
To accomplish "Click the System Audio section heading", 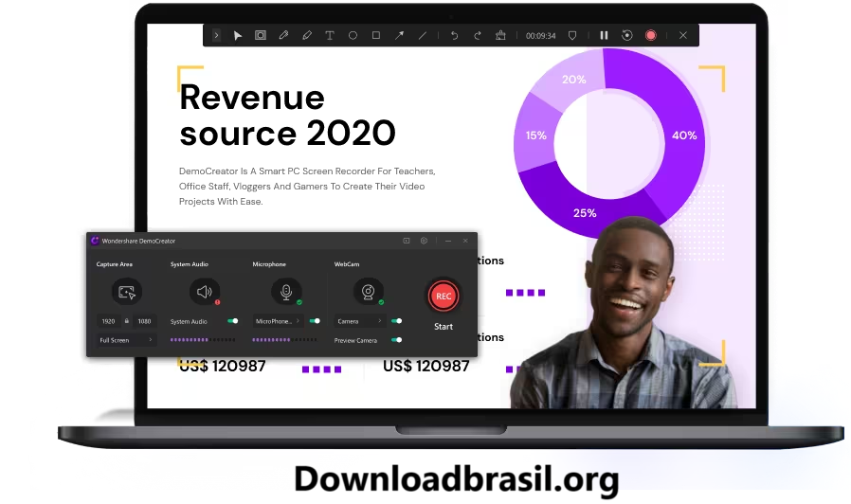I will 190,264.
